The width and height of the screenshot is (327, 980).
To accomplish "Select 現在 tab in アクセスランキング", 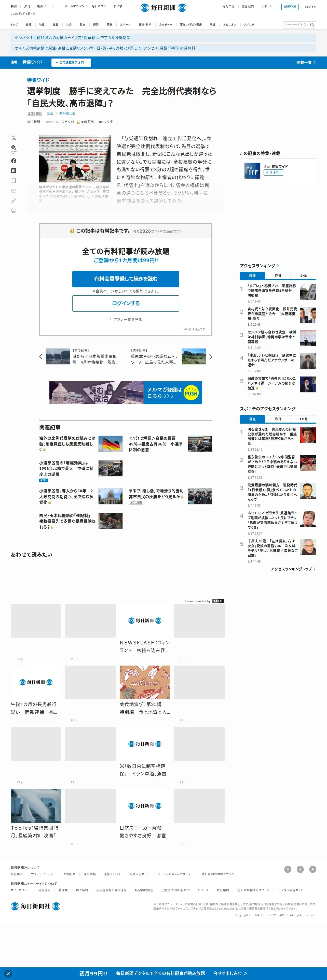I will 252,276.
